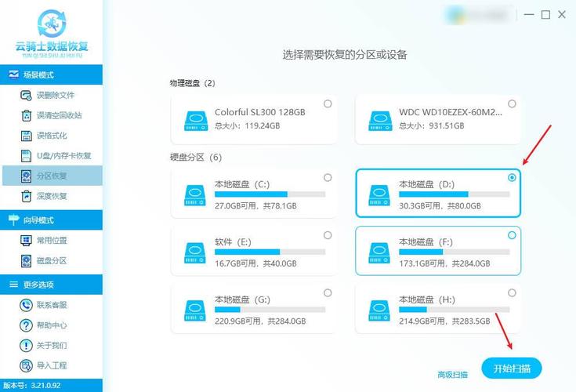The image size is (576, 392).
Task: Select the Colorful SL300 128GB radio button
Action: [328, 104]
